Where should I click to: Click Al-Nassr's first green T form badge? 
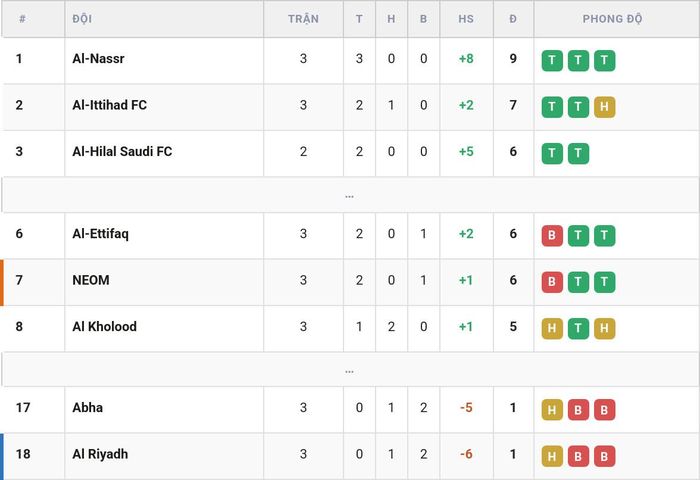(552, 60)
